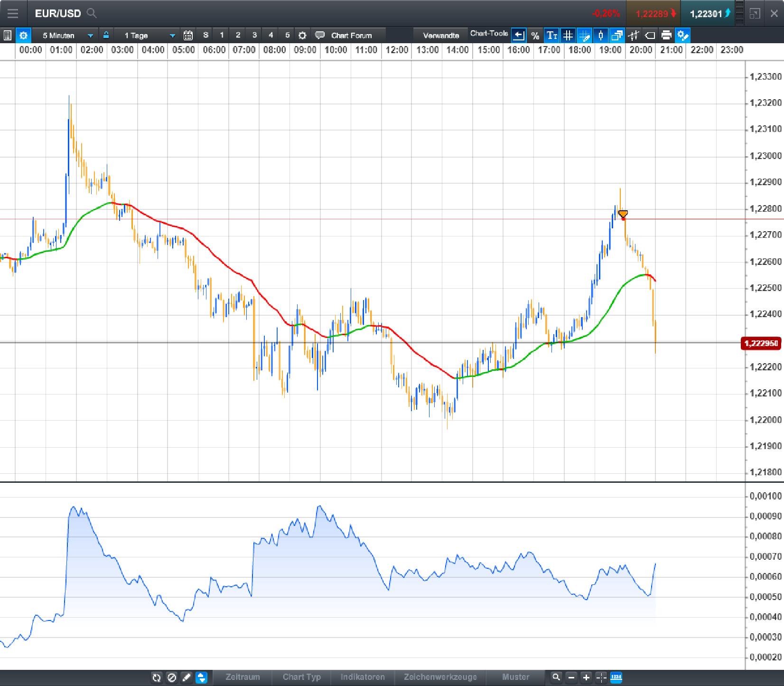Open the print chart icon
Image resolution: width=784 pixels, height=686 pixels.
coord(667,35)
